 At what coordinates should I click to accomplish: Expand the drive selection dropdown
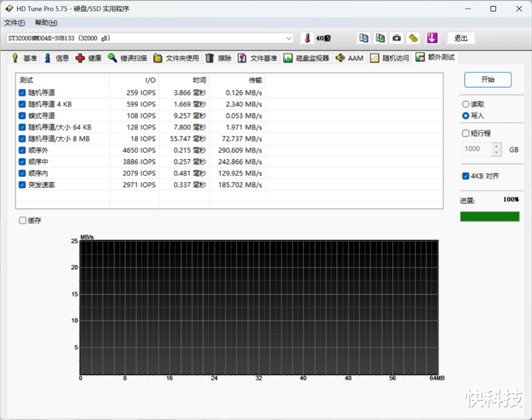(x=288, y=39)
